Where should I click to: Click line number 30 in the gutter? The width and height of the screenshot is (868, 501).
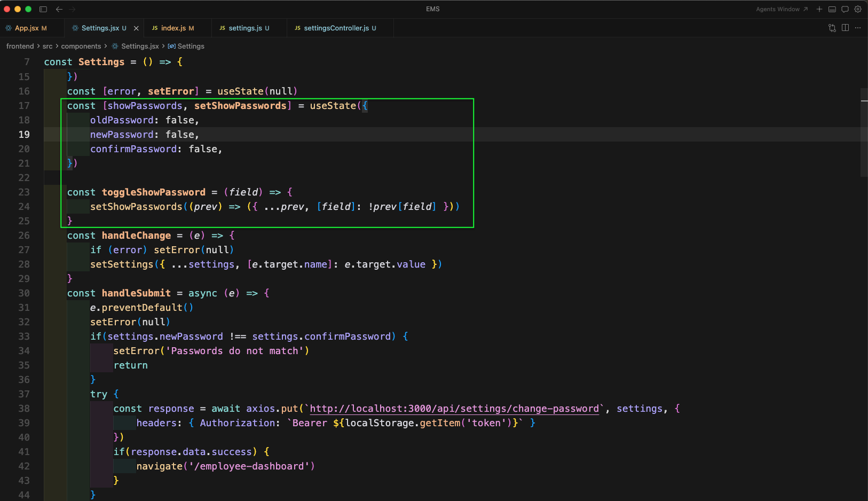pos(24,293)
